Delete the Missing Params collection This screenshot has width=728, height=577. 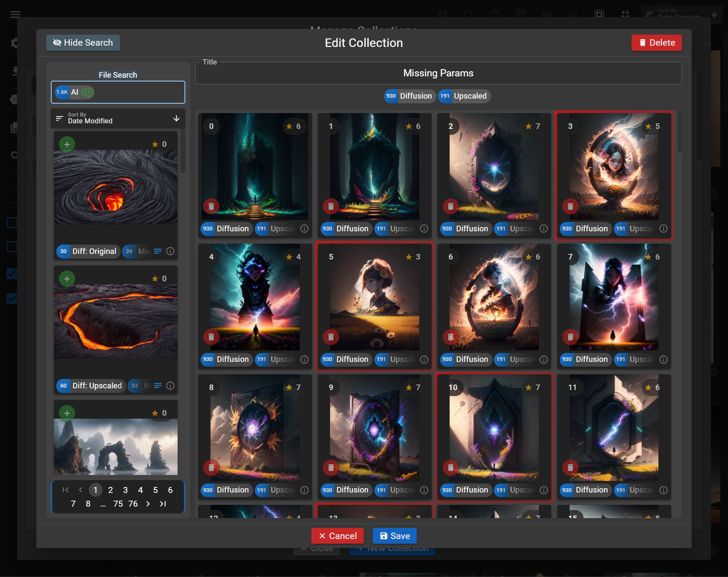[656, 43]
